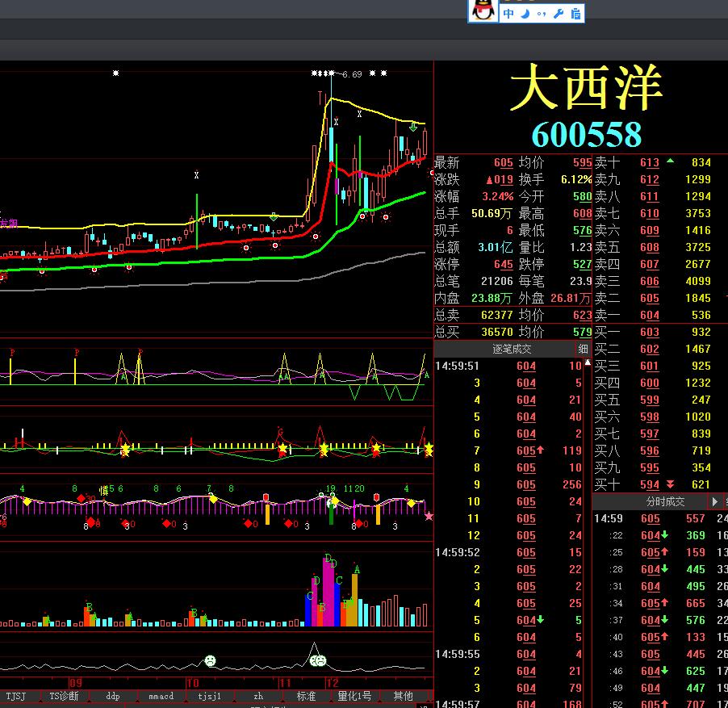Select the zh tab
This screenshot has width=728, height=708.
(x=258, y=696)
